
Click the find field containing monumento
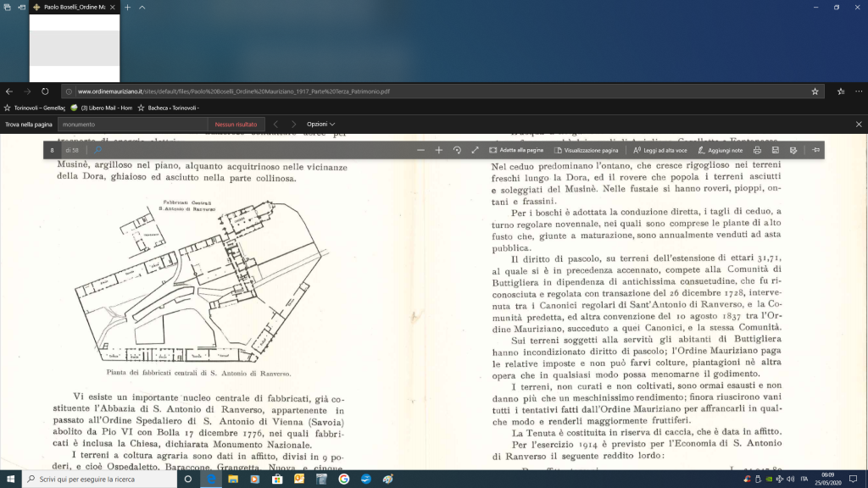[133, 125]
